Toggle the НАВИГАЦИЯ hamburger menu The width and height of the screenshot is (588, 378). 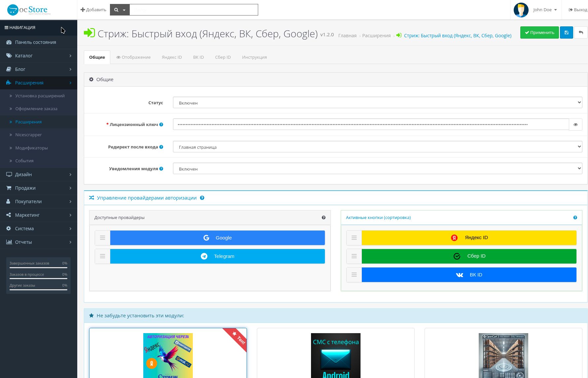point(20,27)
